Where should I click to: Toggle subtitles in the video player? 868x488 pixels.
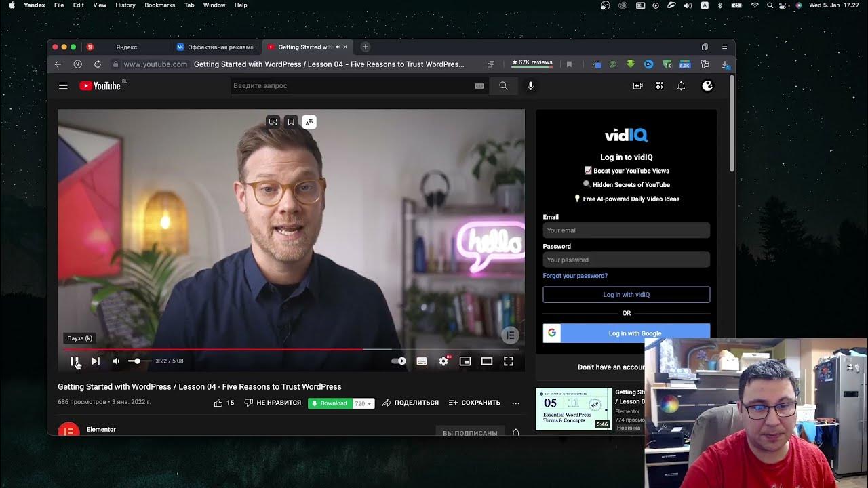pyautogui.click(x=422, y=361)
